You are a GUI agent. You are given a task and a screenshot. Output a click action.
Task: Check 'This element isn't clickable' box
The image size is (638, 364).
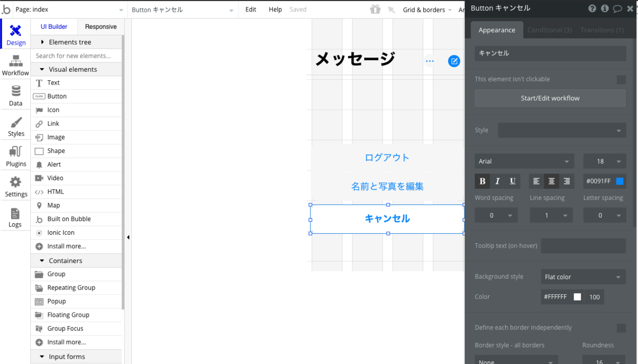tap(621, 80)
